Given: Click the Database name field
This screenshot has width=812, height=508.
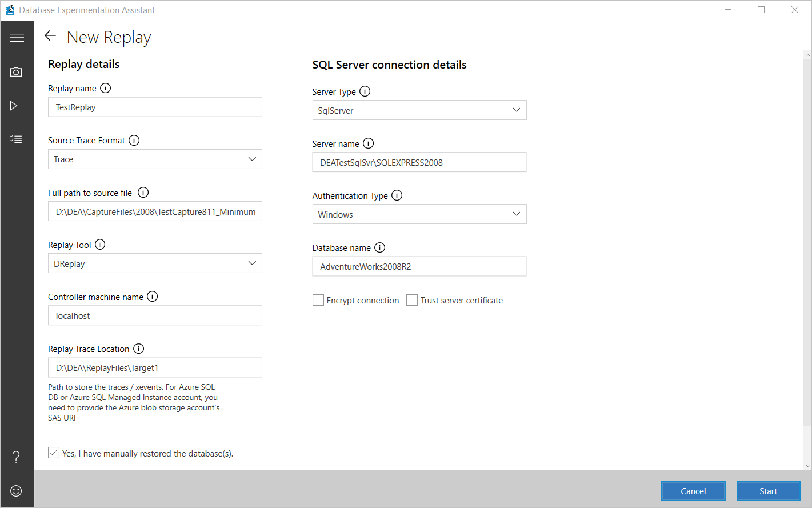Looking at the screenshot, I should tap(419, 266).
